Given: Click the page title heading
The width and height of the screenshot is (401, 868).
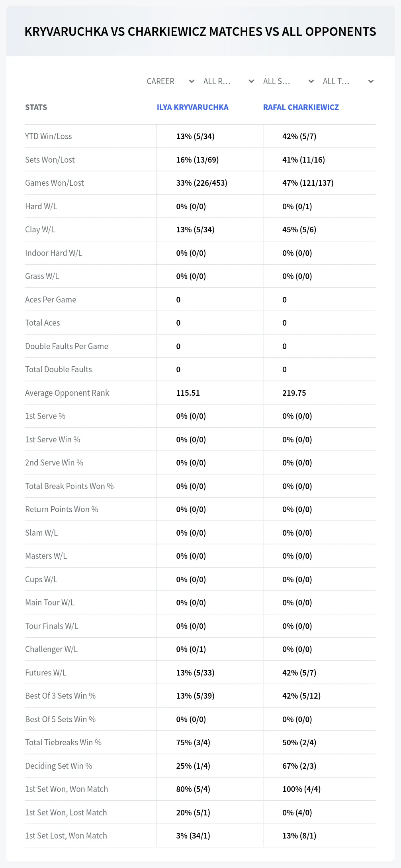Looking at the screenshot, I should [200, 31].
